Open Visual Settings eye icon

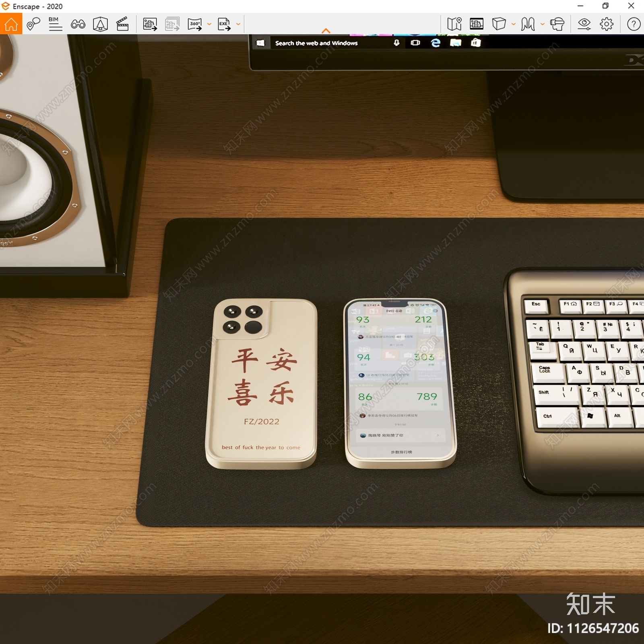[584, 24]
